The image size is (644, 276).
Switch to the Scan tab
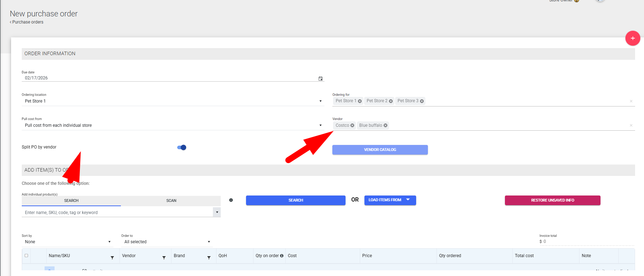tap(171, 201)
